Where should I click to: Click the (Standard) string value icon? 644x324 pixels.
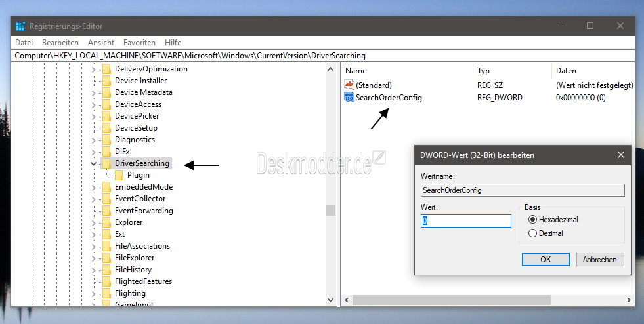pos(349,85)
